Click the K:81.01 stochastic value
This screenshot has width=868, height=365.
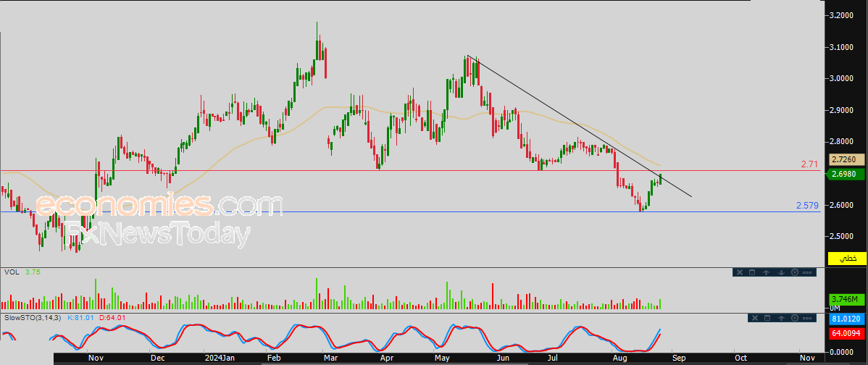point(81,317)
